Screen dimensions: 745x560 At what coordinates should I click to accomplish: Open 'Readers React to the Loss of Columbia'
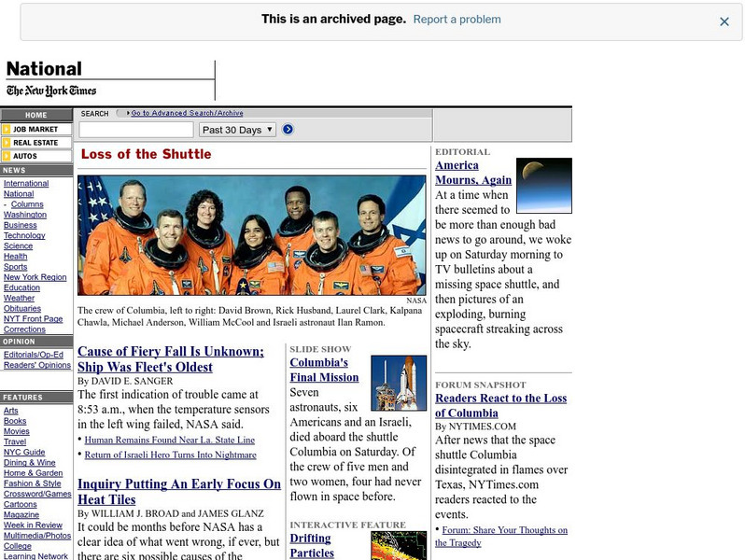[x=500, y=406]
